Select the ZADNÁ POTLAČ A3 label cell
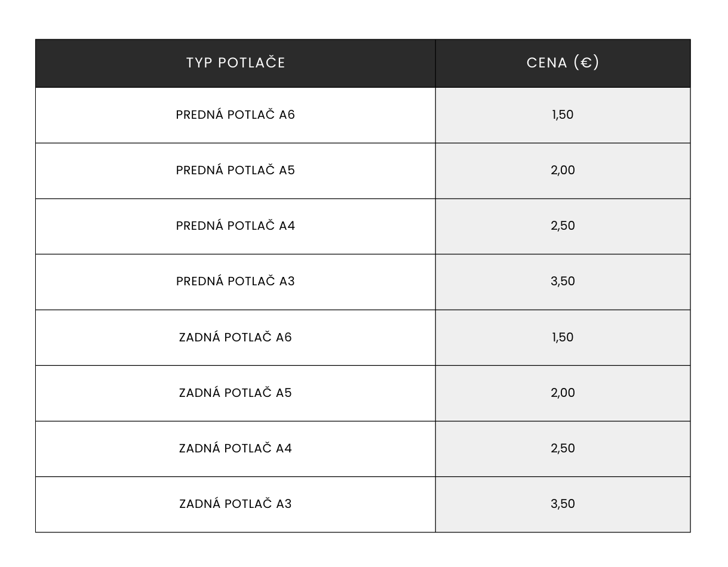 235,504
